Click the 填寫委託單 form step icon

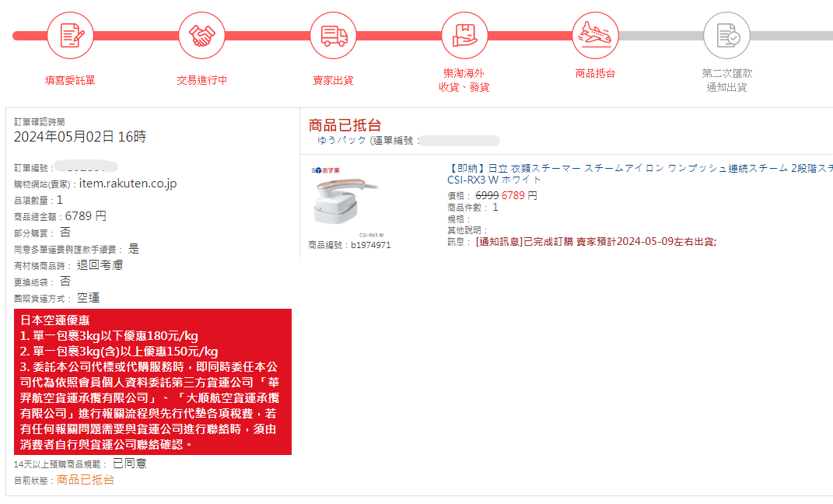click(x=70, y=36)
